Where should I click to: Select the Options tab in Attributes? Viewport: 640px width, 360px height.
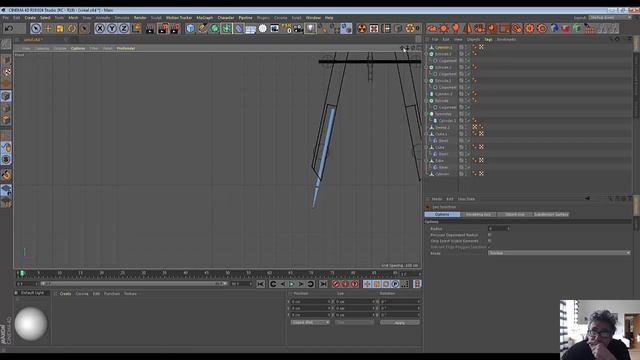tap(442, 214)
